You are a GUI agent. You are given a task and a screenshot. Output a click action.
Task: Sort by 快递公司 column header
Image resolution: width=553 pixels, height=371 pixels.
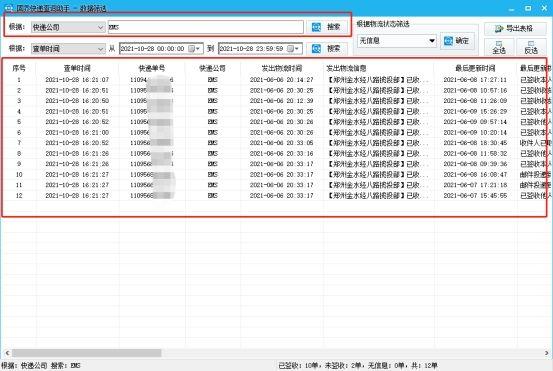coord(212,68)
